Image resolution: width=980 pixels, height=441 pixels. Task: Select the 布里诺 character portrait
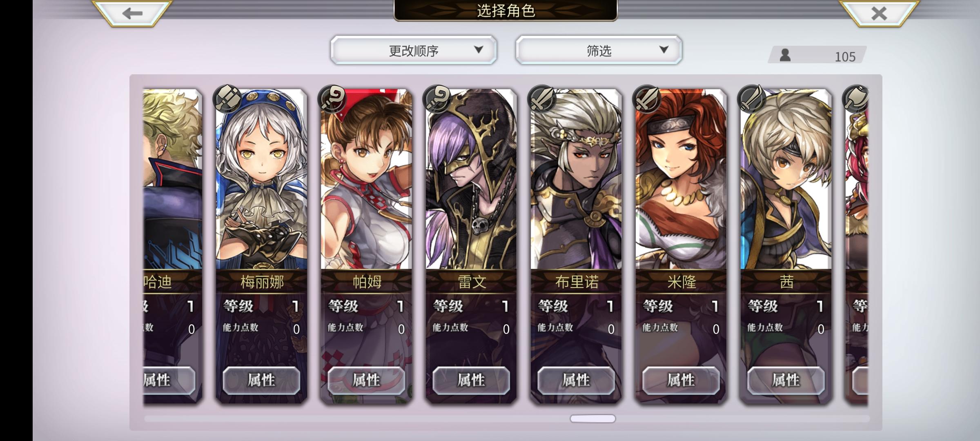point(576,180)
